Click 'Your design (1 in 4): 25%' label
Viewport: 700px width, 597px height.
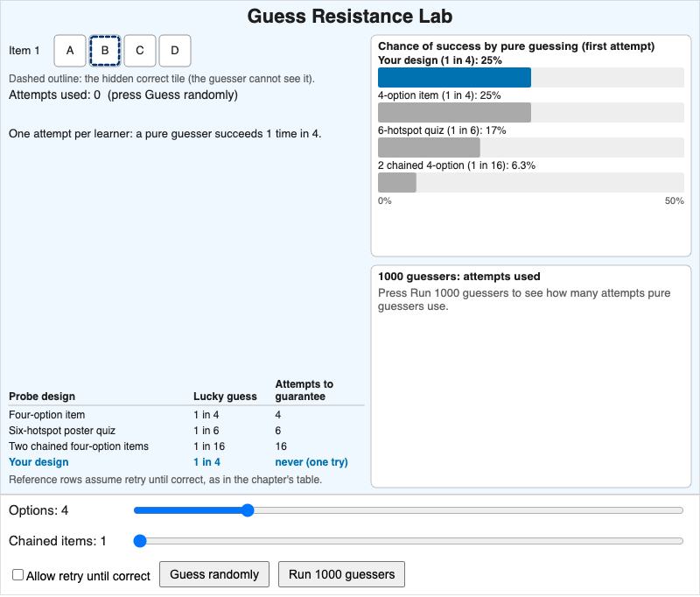440,60
